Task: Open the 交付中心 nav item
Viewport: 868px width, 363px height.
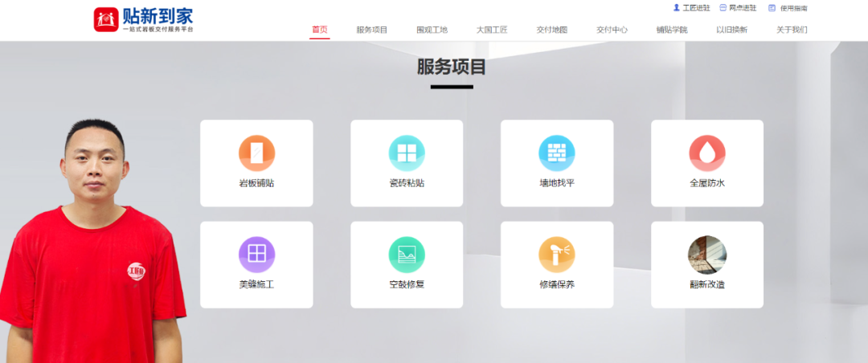Action: pyautogui.click(x=612, y=30)
